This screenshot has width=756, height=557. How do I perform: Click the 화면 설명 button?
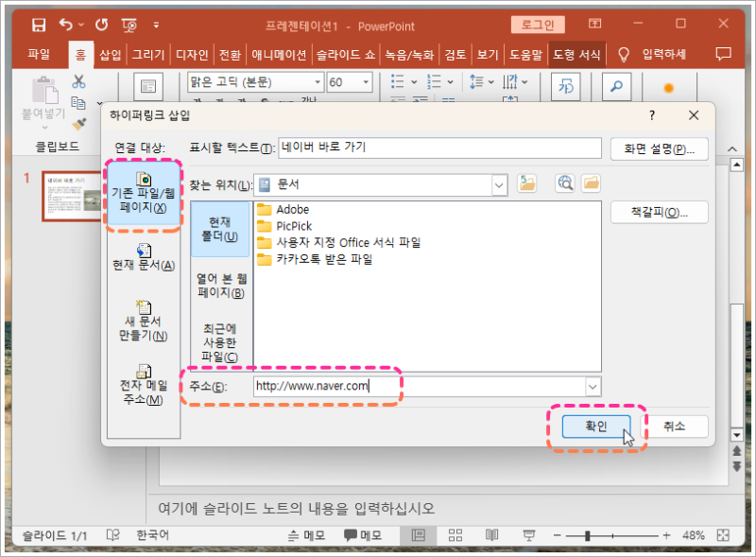point(659,148)
